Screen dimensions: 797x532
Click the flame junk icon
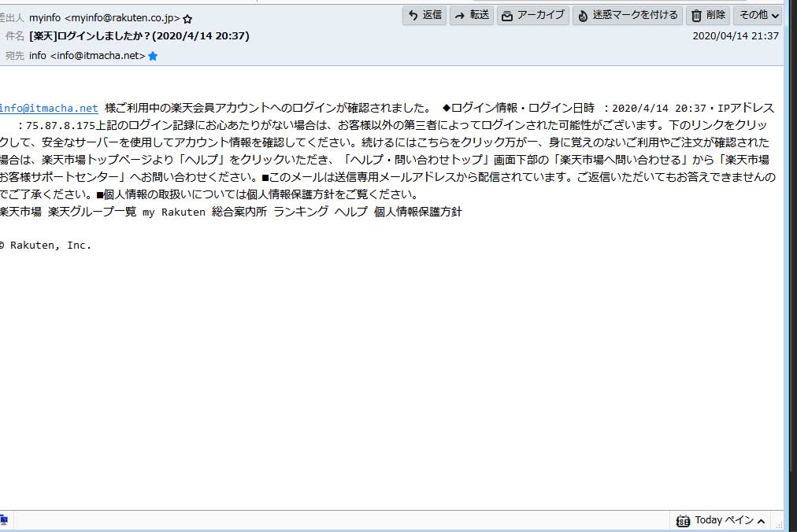[x=583, y=16]
